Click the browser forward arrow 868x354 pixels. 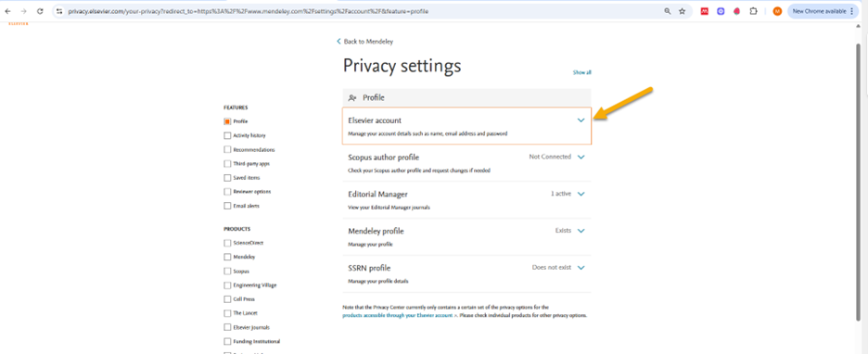click(24, 11)
